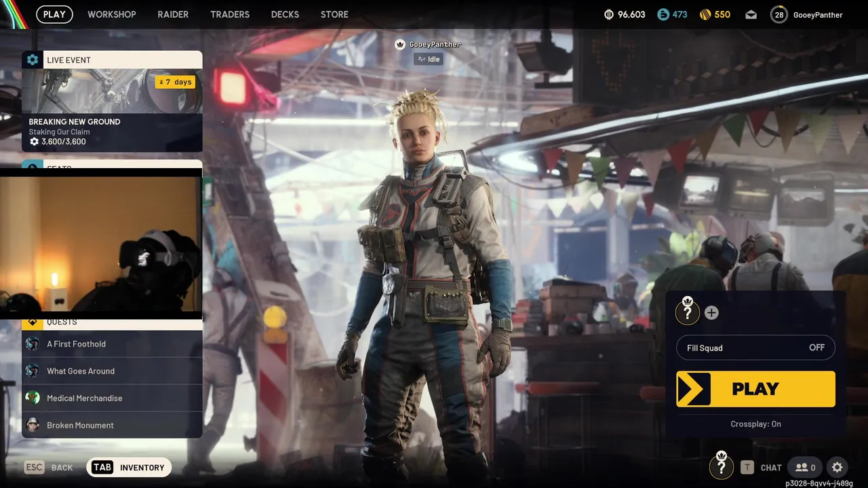Open the Medical Merchandise quest
This screenshot has width=868, height=488.
(x=112, y=398)
